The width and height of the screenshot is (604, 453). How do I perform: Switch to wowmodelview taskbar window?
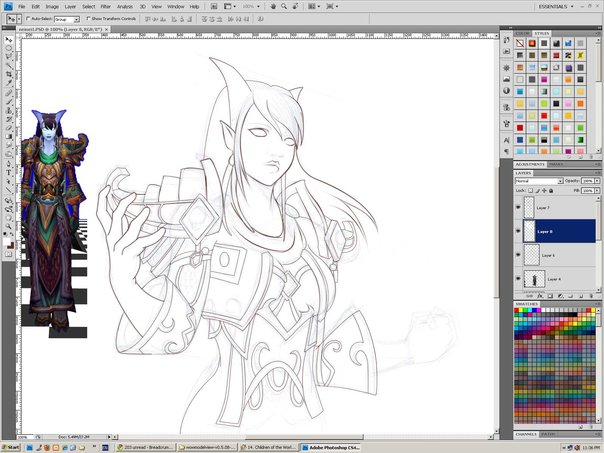click(208, 448)
